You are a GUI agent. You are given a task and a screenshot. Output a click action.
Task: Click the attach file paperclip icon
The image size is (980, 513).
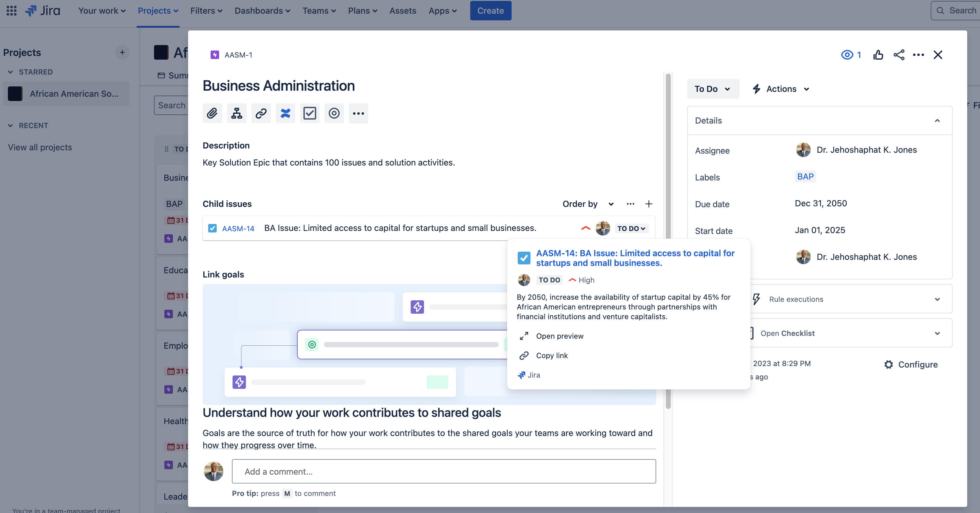[212, 113]
